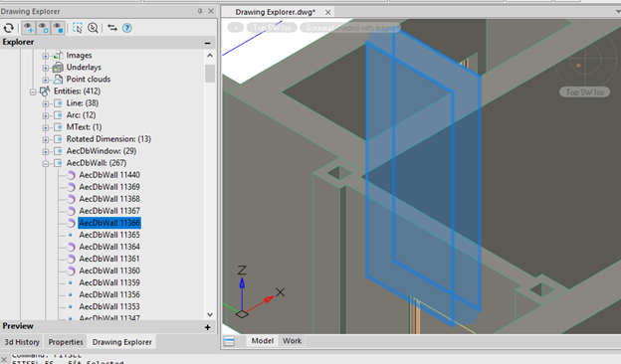Expand the Line: (38) group
This screenshot has width=621, height=364.
click(45, 104)
